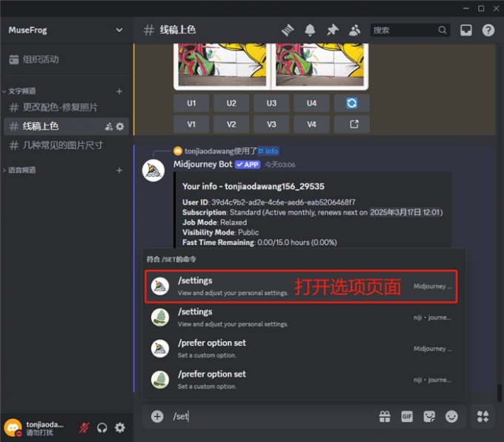Image resolution: width=504 pixels, height=442 pixels.
Task: Click the search magnifier icon
Action: point(442,30)
